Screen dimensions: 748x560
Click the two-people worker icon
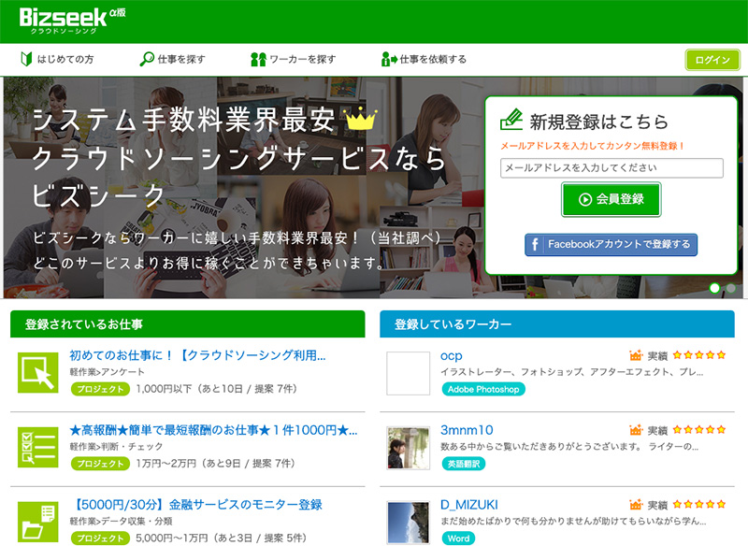tap(258, 59)
